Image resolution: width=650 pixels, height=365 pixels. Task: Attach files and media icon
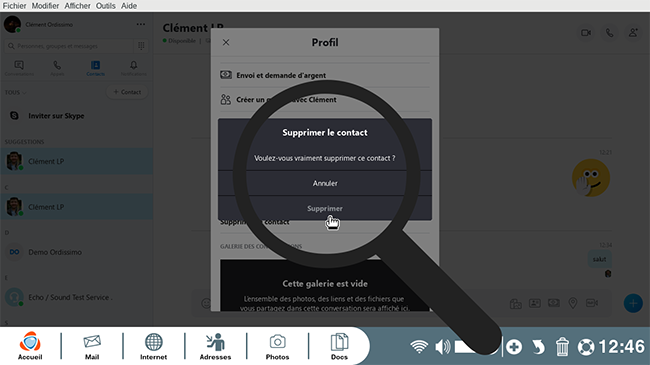coord(516,304)
